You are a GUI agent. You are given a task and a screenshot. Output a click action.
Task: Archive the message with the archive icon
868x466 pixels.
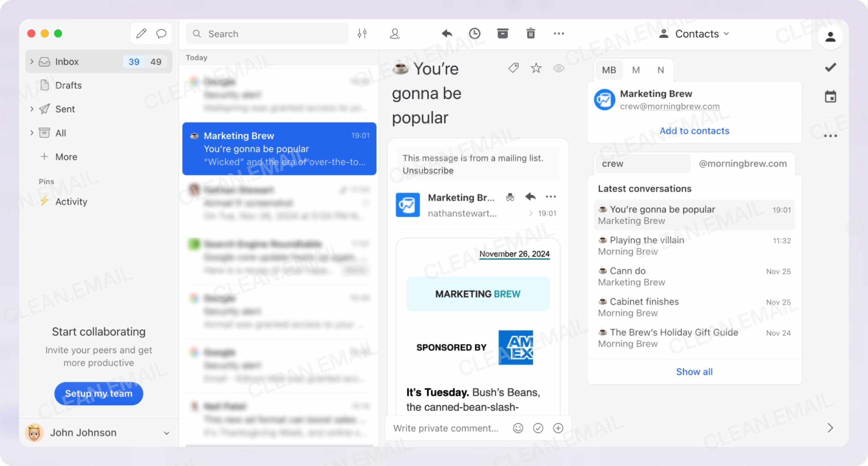502,34
